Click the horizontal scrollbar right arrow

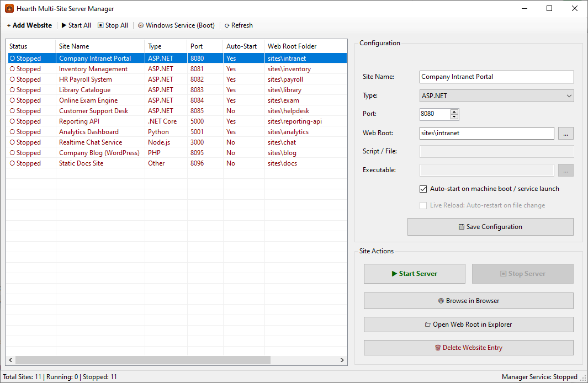(342, 360)
